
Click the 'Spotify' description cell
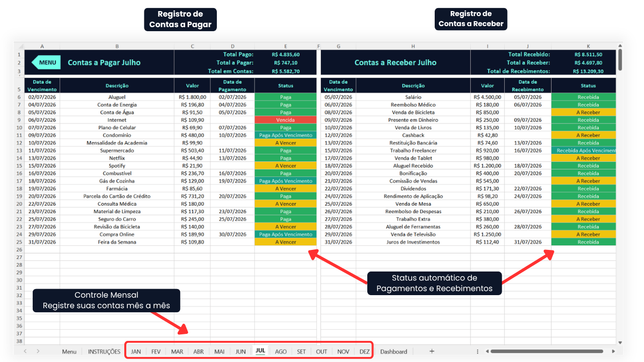point(117,165)
